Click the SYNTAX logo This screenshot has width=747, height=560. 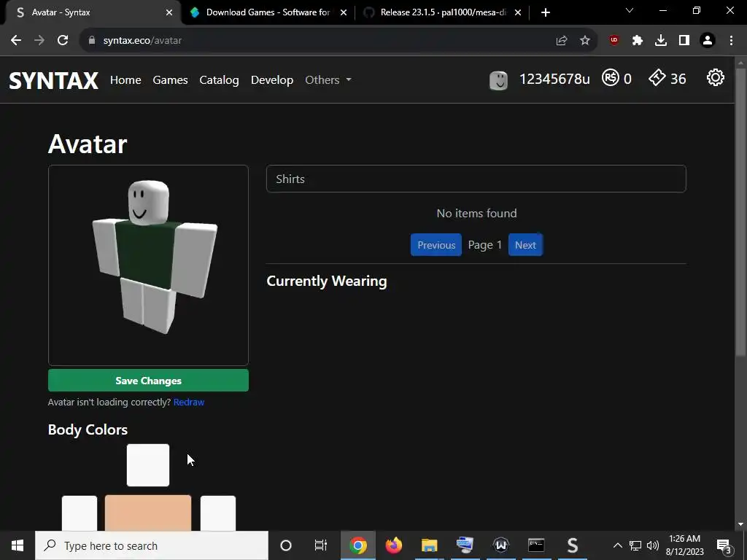click(53, 80)
